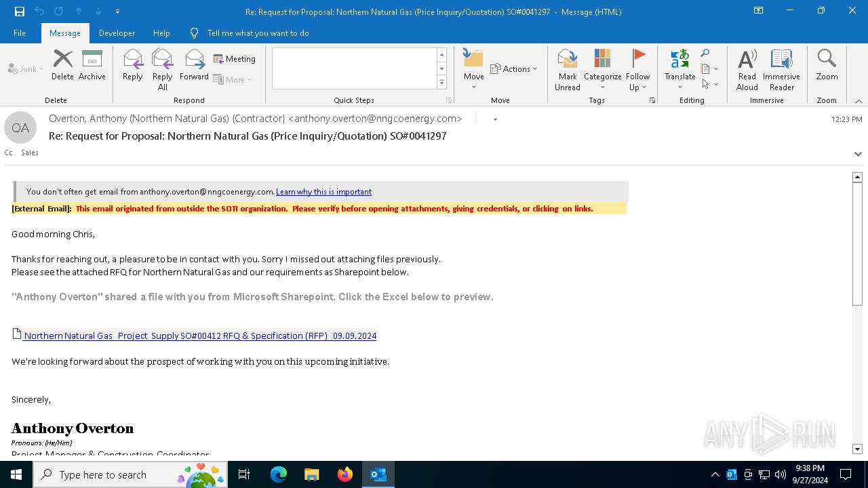868x488 pixels.
Task: Expand the message header
Action: pyautogui.click(x=858, y=154)
